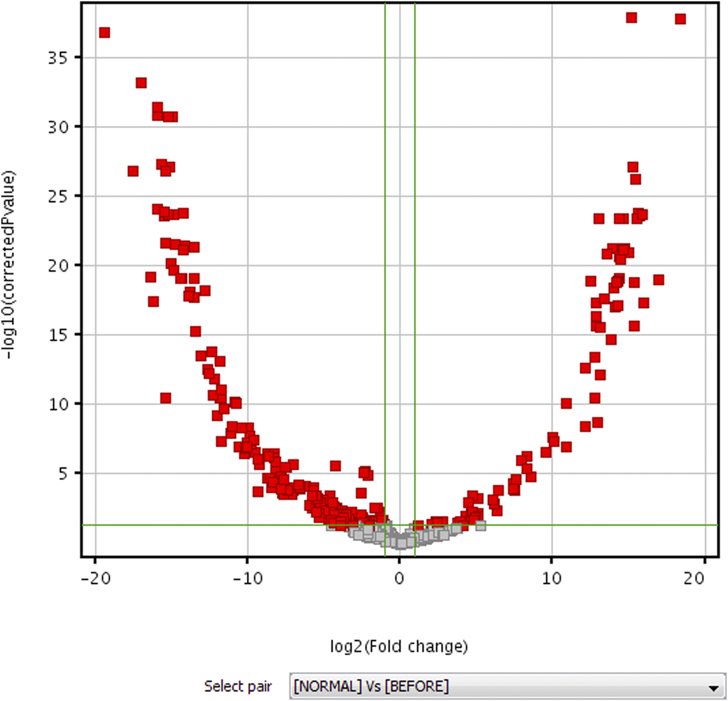Open the Select pair dropdown
The width and height of the screenshot is (728, 701).
pos(504,685)
